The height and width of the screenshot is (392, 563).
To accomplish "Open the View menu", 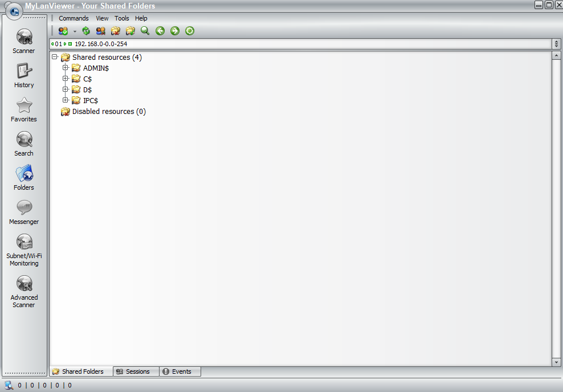I will point(102,18).
